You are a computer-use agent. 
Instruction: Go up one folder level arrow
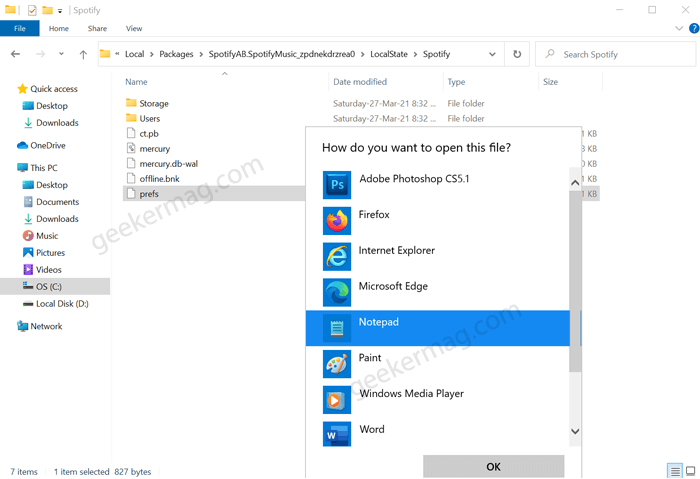coord(83,54)
